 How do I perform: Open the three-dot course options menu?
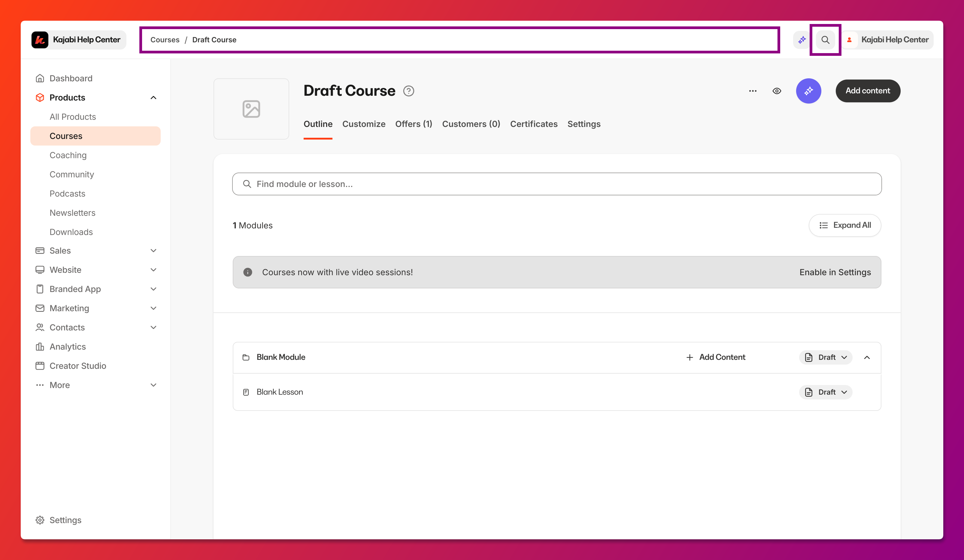753,91
